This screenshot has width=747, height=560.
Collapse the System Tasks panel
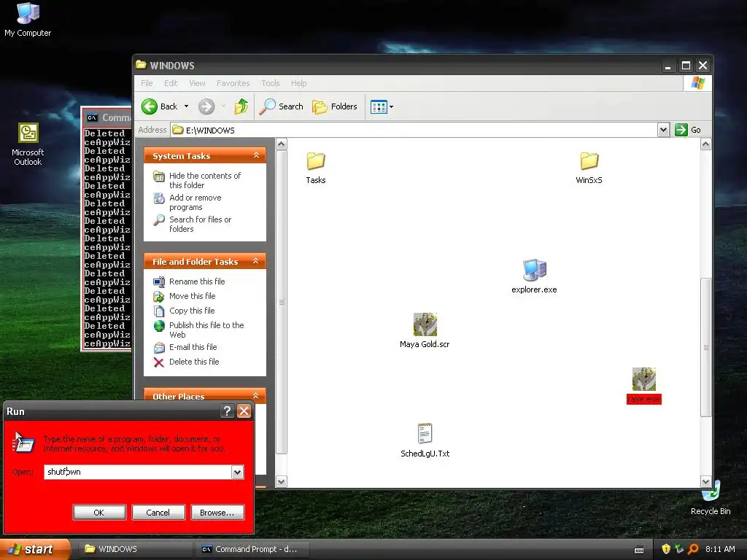(256, 155)
